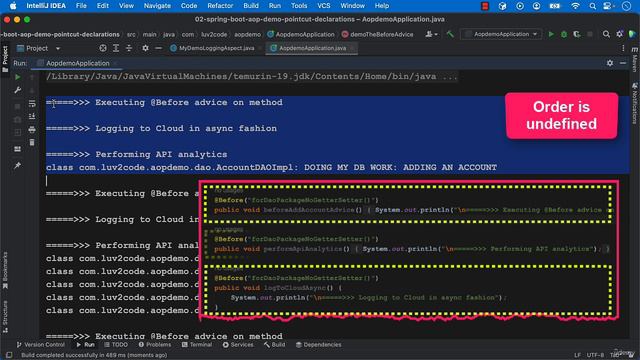Click the UTF-8 encoding in status bar
640x360 pixels.
point(596,355)
